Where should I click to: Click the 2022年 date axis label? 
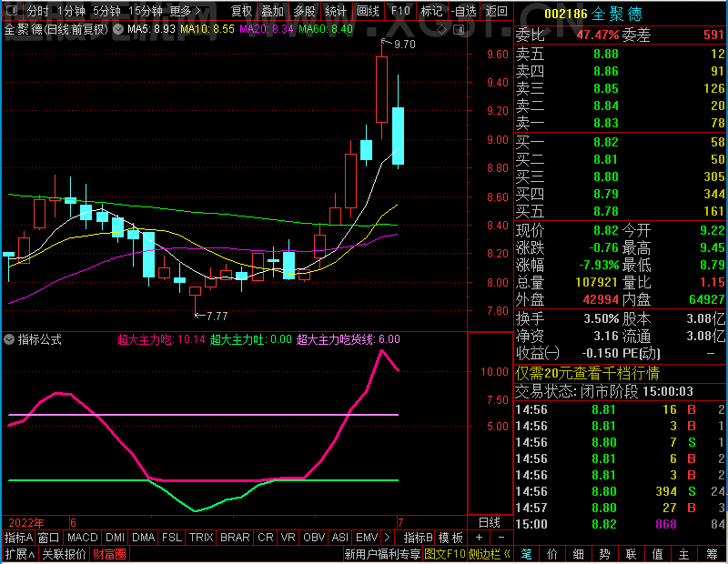(x=26, y=523)
